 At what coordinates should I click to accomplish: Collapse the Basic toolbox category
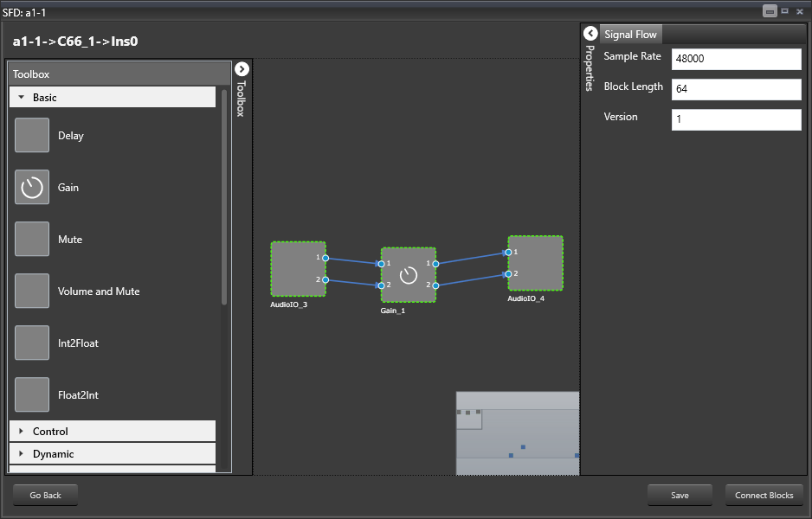(113, 97)
